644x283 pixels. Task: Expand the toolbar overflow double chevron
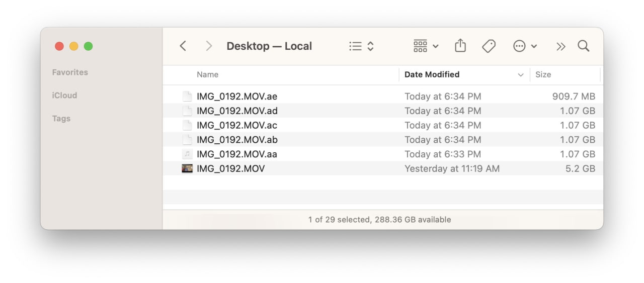click(560, 46)
